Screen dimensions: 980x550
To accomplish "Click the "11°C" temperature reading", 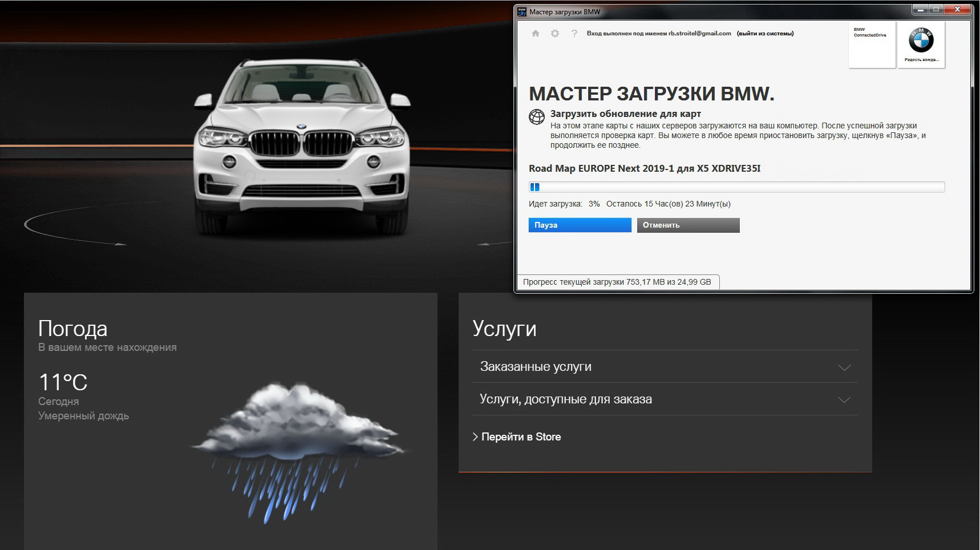I will click(63, 382).
